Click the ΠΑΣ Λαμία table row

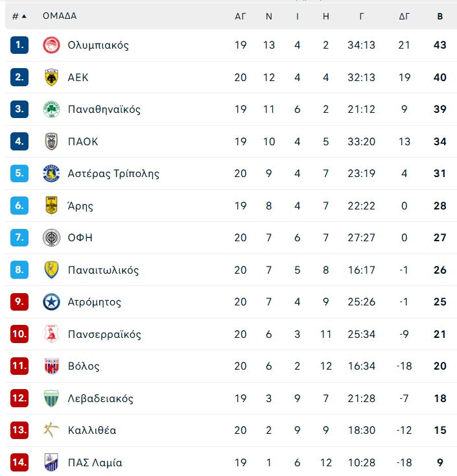point(231,462)
